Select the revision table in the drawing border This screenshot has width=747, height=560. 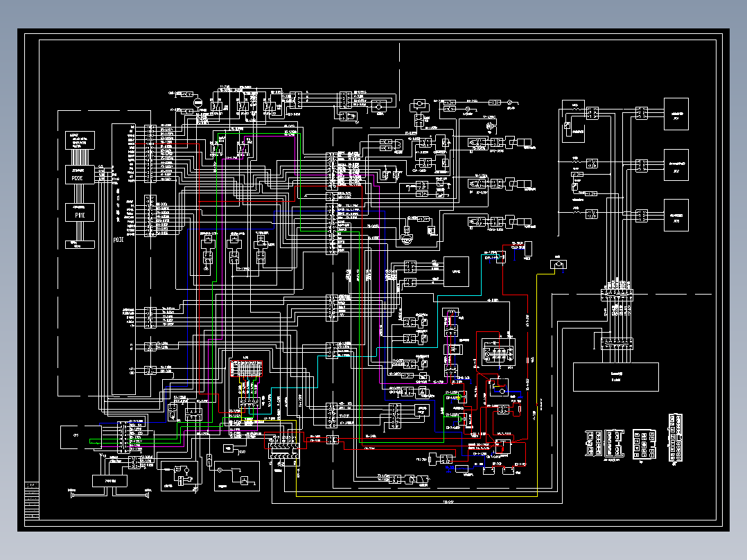(x=31, y=500)
